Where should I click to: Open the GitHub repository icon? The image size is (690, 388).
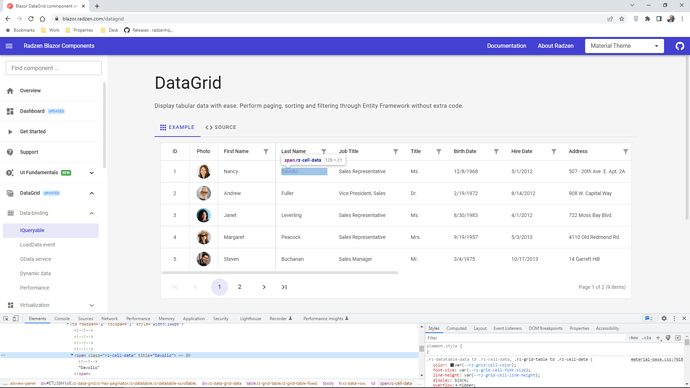680,46
